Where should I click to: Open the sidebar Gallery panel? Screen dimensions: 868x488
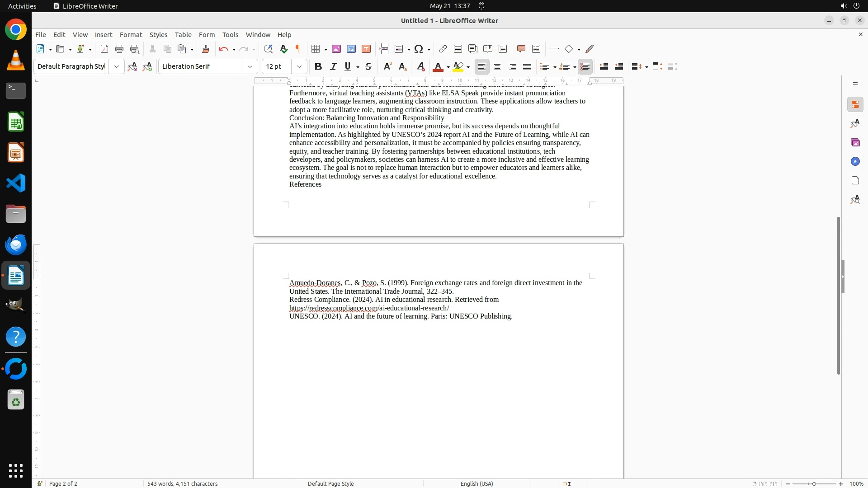click(x=855, y=142)
